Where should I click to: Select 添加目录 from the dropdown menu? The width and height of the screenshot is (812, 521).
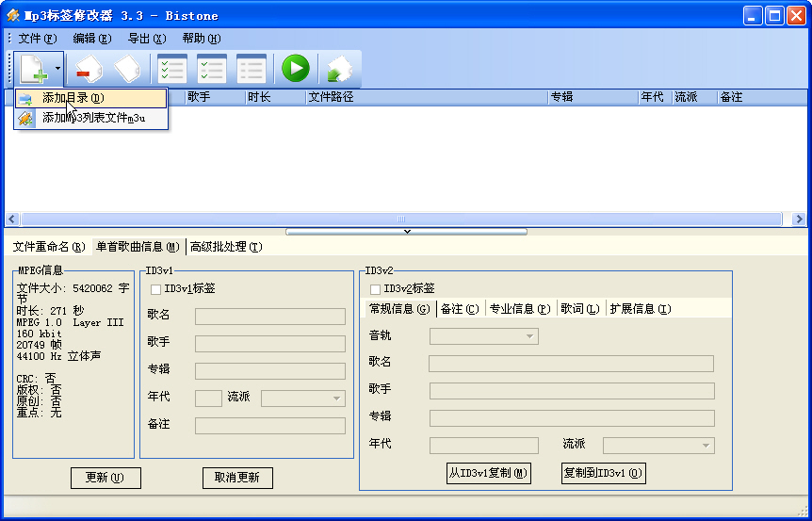pos(73,98)
